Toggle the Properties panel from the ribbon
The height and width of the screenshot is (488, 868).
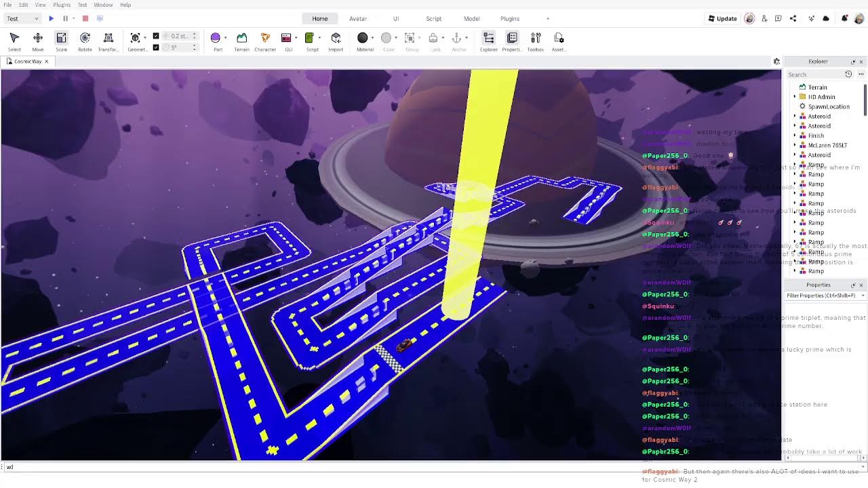click(x=512, y=41)
